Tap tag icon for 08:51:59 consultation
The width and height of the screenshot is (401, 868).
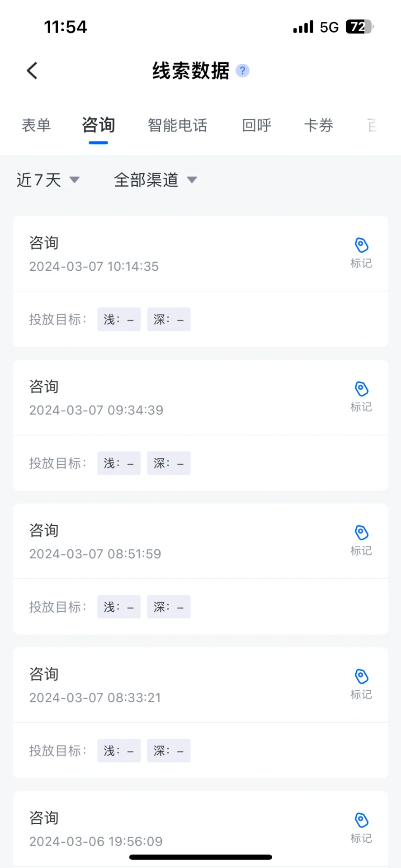pos(361,533)
